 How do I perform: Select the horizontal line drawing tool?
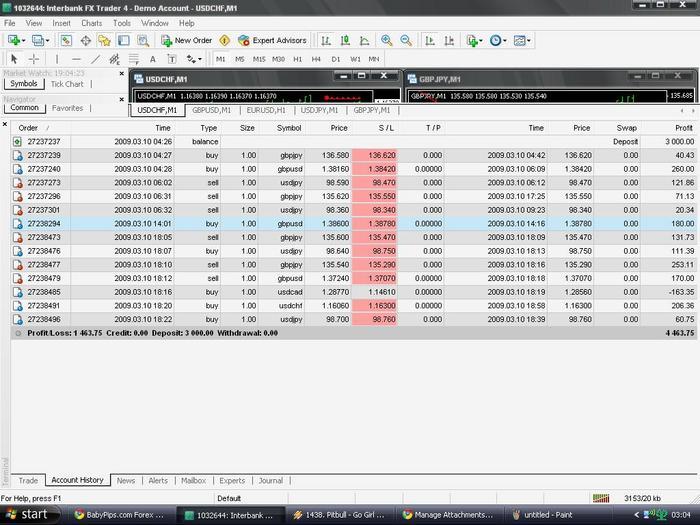76,59
